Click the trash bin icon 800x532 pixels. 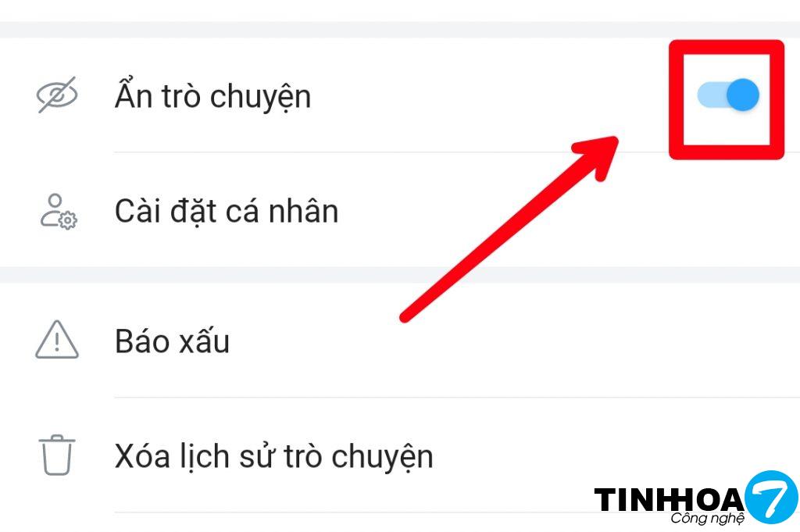[56, 455]
